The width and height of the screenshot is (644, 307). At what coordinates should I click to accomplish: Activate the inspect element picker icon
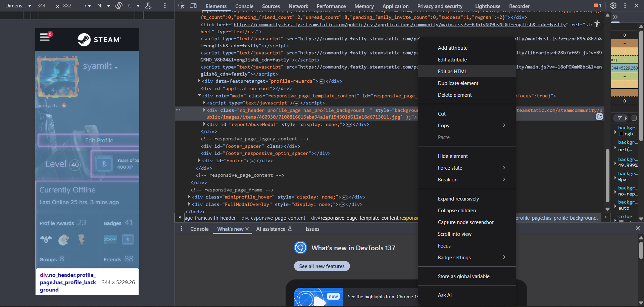pyautogui.click(x=182, y=6)
